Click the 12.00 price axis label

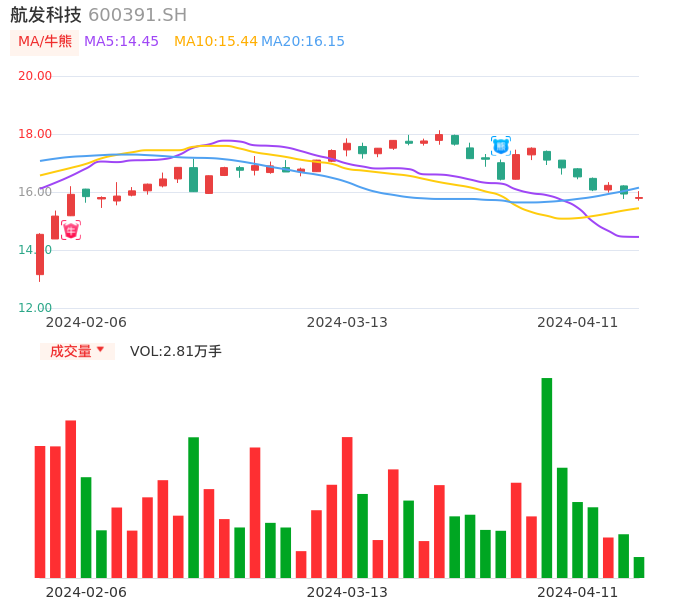[x=35, y=308]
